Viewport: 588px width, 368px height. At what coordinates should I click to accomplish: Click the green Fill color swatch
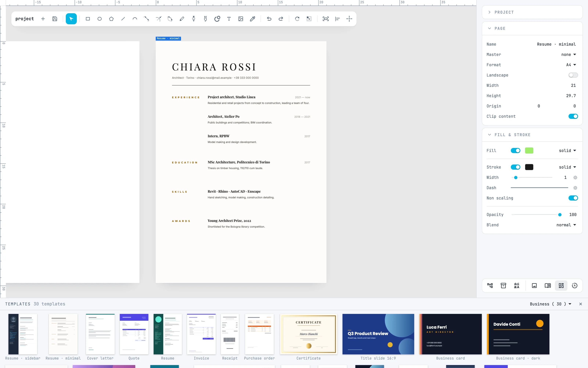[529, 151]
